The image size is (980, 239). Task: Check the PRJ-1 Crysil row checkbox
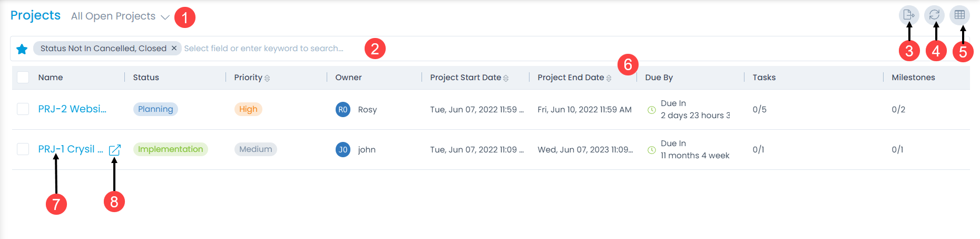tap(23, 149)
